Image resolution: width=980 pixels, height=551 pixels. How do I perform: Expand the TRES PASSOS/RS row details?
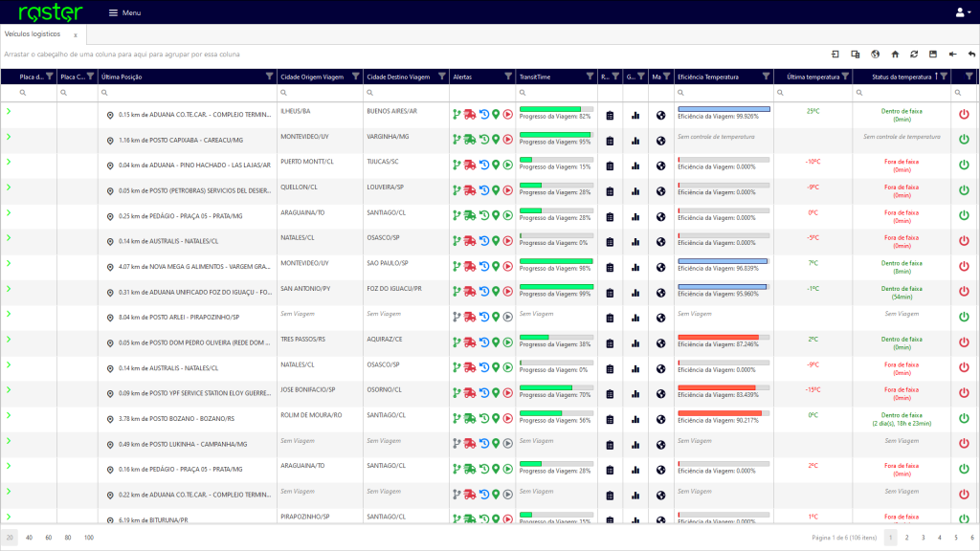click(x=9, y=340)
